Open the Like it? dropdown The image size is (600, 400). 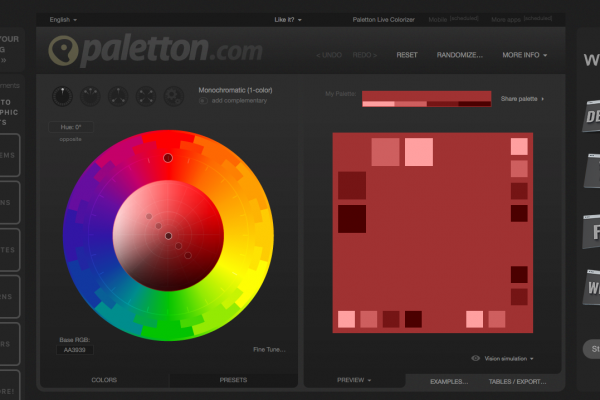[288, 20]
